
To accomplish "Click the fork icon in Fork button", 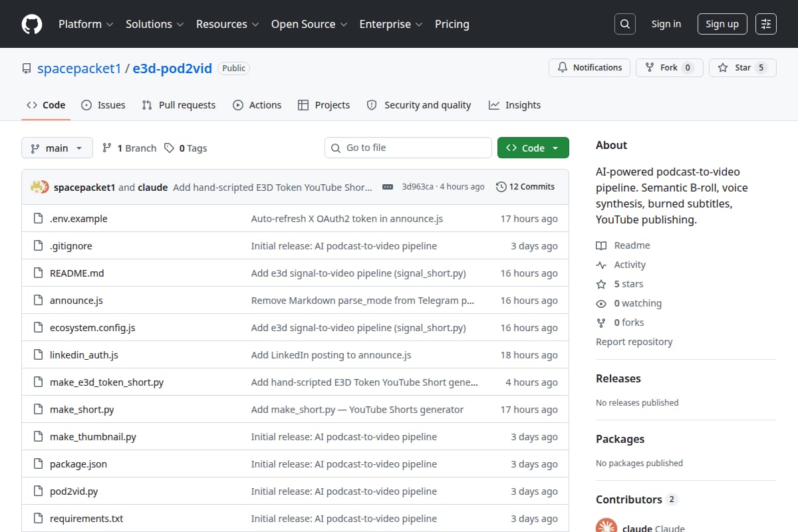I will [x=650, y=68].
